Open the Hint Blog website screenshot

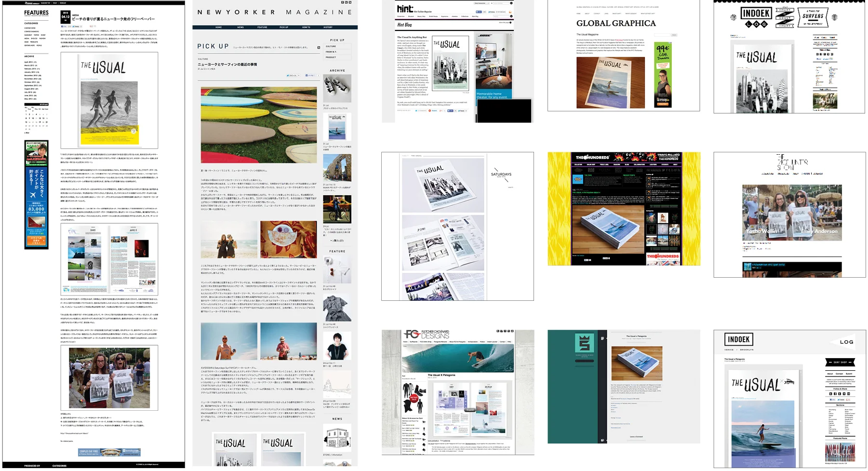point(457,61)
